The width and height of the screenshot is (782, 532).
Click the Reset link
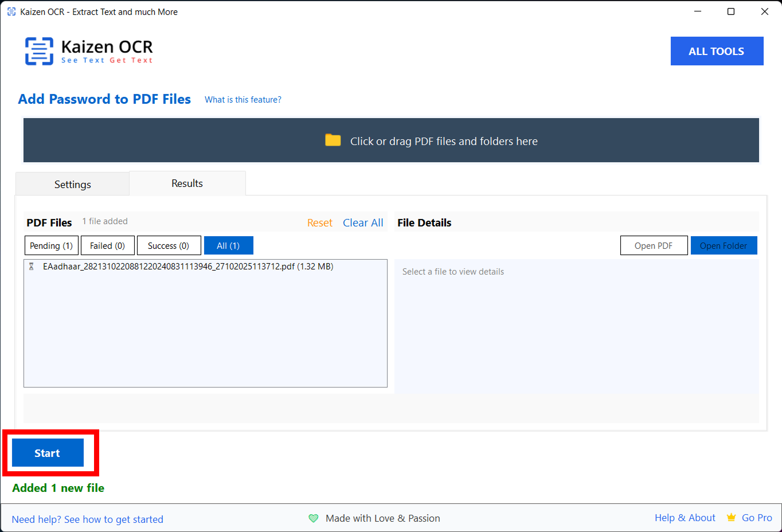319,223
